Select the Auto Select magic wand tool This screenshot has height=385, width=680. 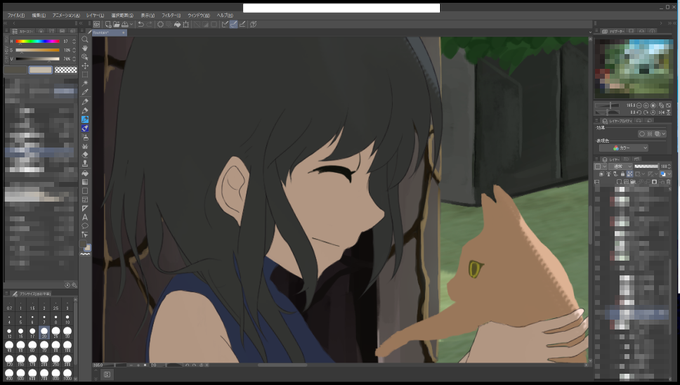[x=85, y=83]
